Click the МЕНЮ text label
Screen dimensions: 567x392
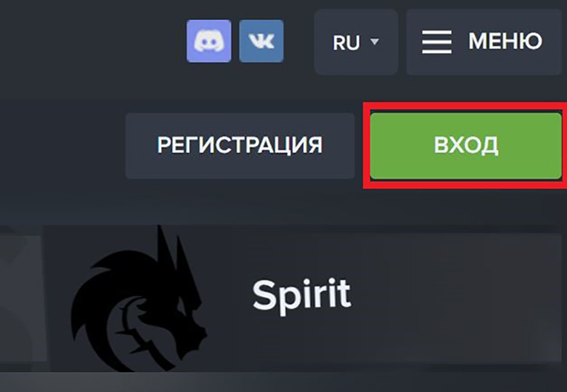505,41
